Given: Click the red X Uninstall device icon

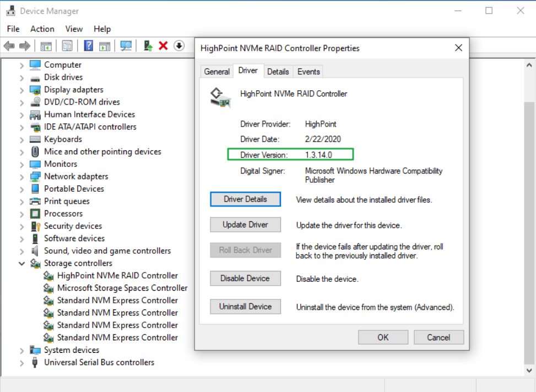Looking at the screenshot, I should click(x=163, y=46).
